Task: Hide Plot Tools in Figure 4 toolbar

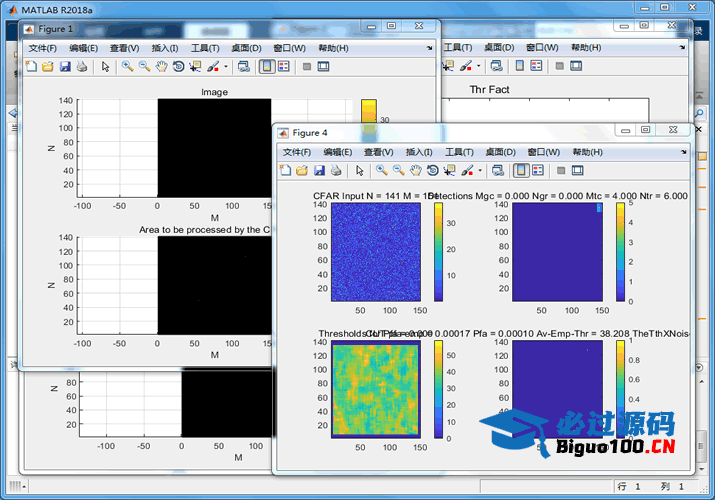Action: coord(561,170)
